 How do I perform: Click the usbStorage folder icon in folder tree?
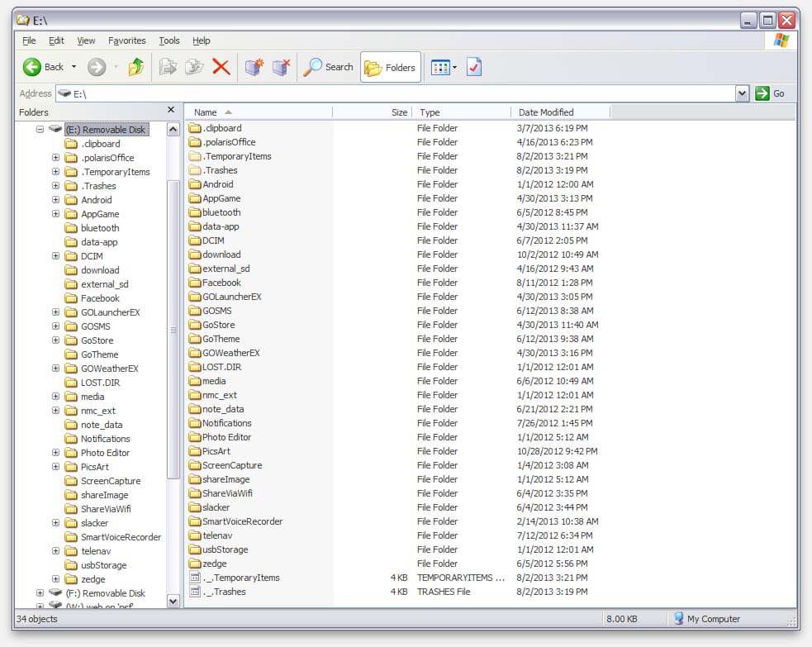click(x=71, y=564)
